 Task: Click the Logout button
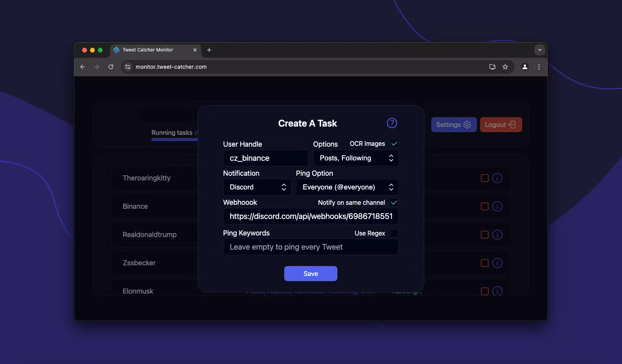(501, 125)
